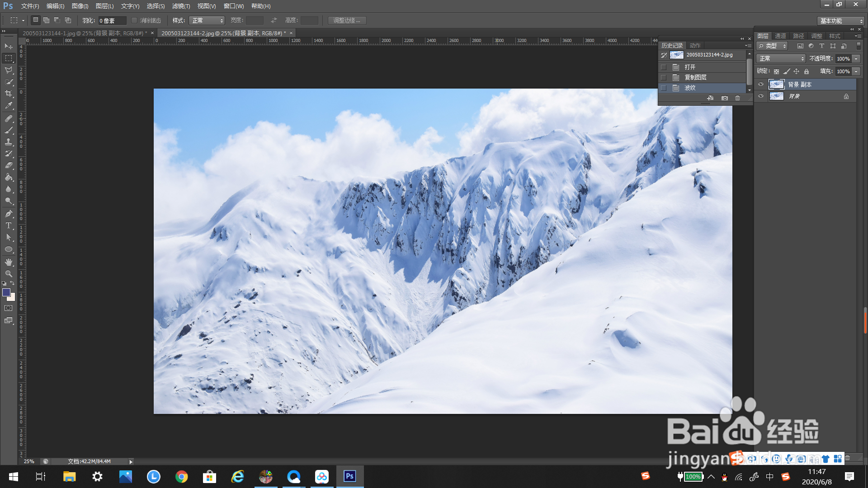The width and height of the screenshot is (868, 488).
Task: Create new snapshot with camera icon
Action: (725, 98)
